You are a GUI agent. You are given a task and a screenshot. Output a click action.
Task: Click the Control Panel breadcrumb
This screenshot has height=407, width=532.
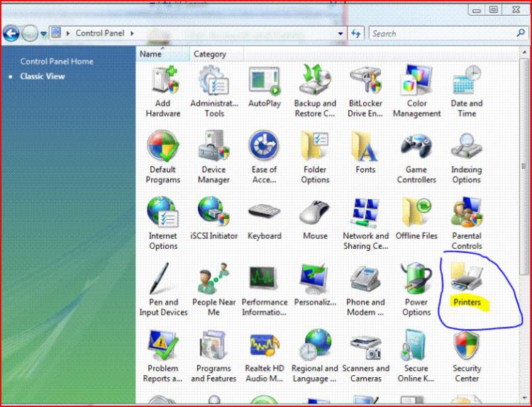coord(100,33)
